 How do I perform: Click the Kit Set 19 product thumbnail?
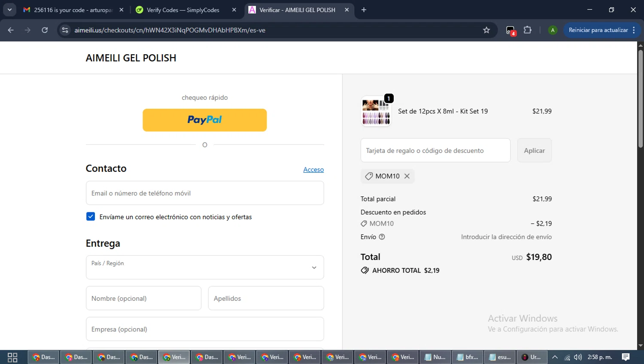pyautogui.click(x=376, y=111)
